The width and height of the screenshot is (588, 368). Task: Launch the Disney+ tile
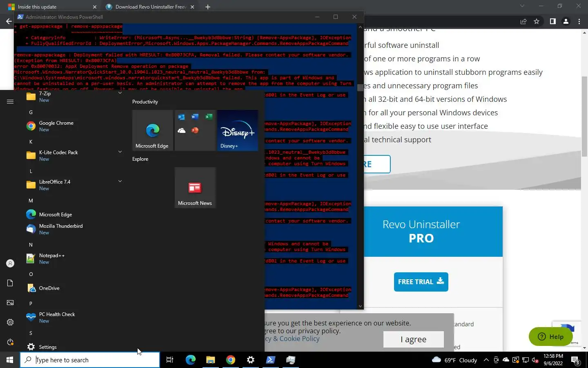238,130
